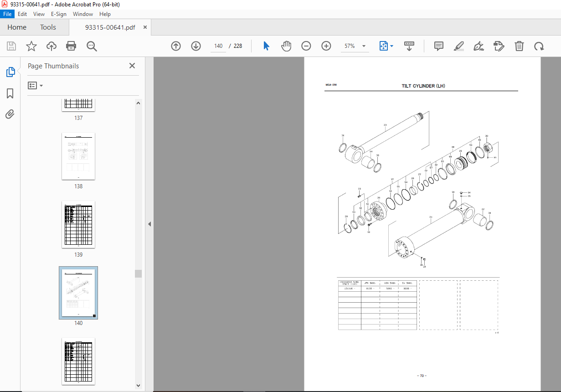Open the Edit menu
Image resolution: width=561 pixels, height=392 pixels.
tap(22, 14)
